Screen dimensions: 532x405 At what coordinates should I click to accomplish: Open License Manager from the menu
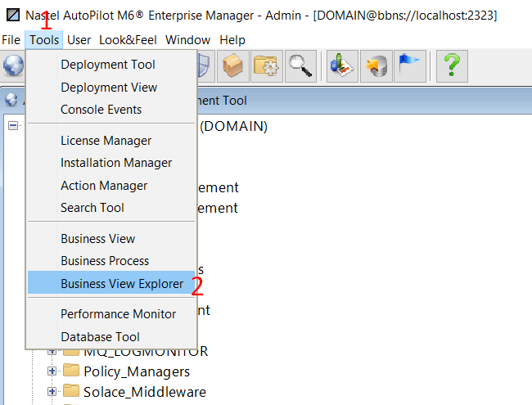pos(111,141)
